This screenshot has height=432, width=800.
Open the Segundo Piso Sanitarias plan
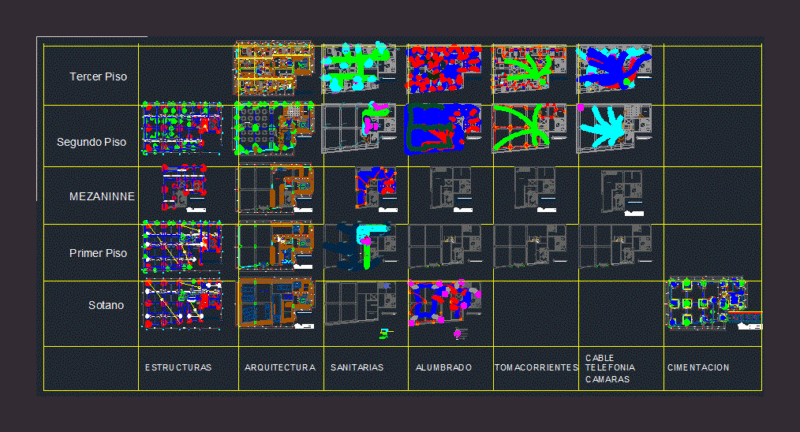pos(359,128)
